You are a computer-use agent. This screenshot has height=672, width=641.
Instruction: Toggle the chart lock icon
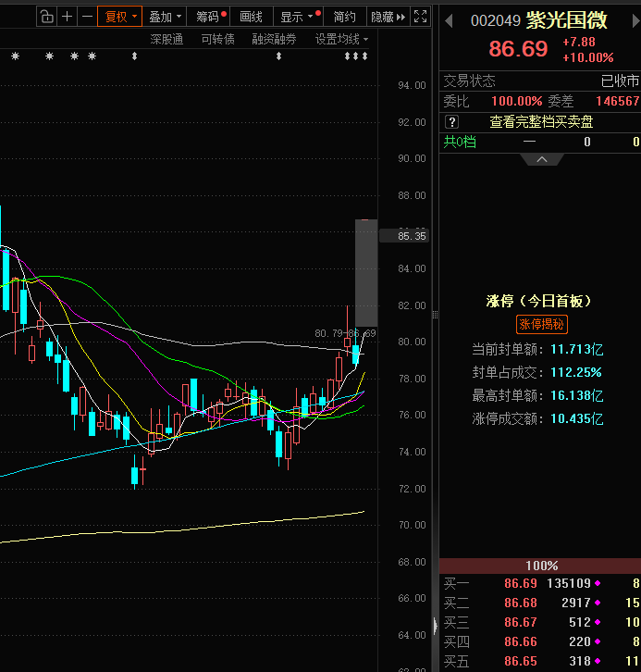(46, 18)
